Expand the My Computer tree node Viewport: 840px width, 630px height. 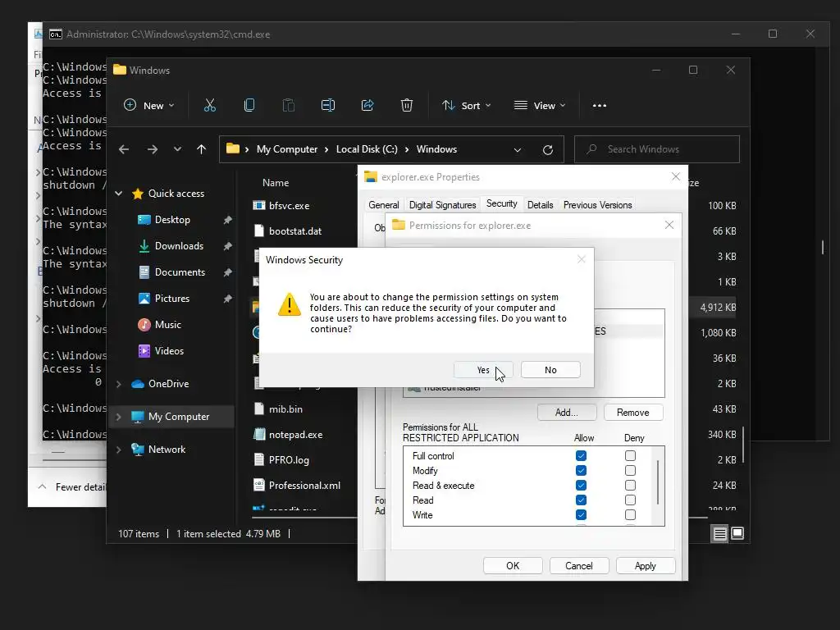pyautogui.click(x=118, y=417)
